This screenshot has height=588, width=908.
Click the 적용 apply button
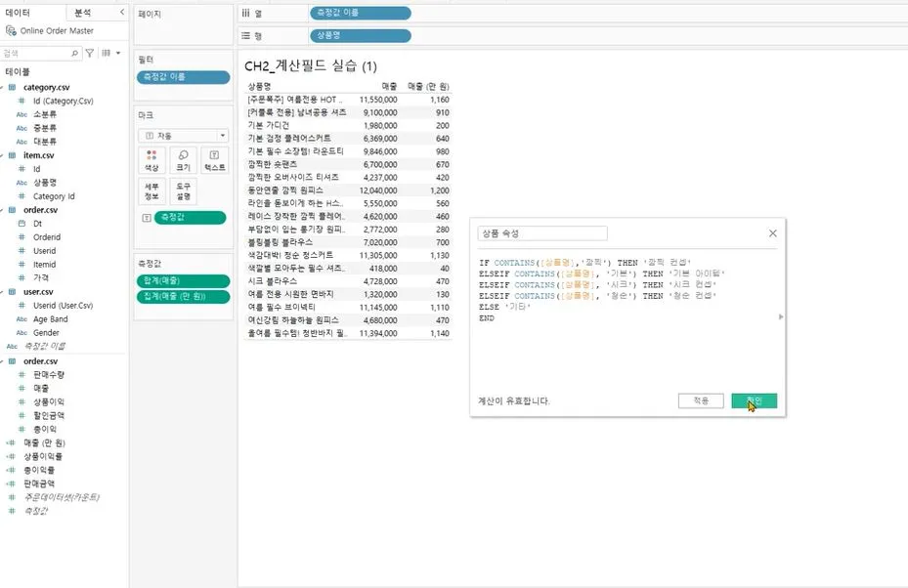(701, 400)
